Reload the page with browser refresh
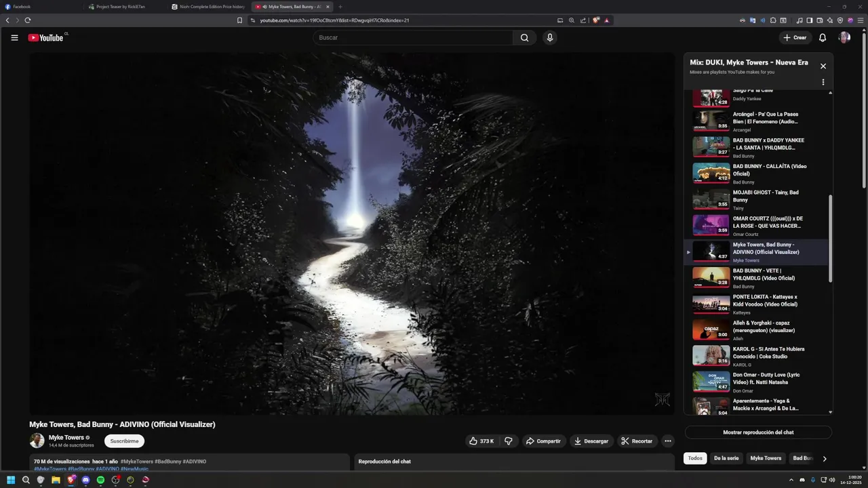The width and height of the screenshot is (868, 488). 27,20
